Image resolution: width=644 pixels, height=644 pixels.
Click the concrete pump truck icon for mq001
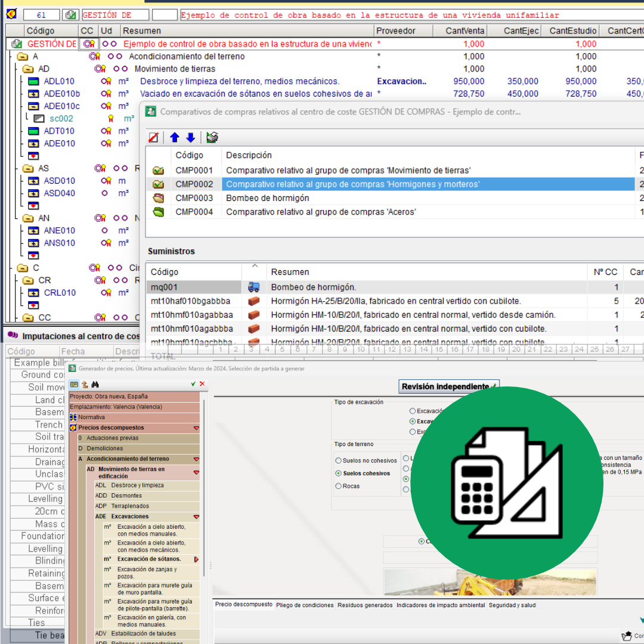(254, 287)
